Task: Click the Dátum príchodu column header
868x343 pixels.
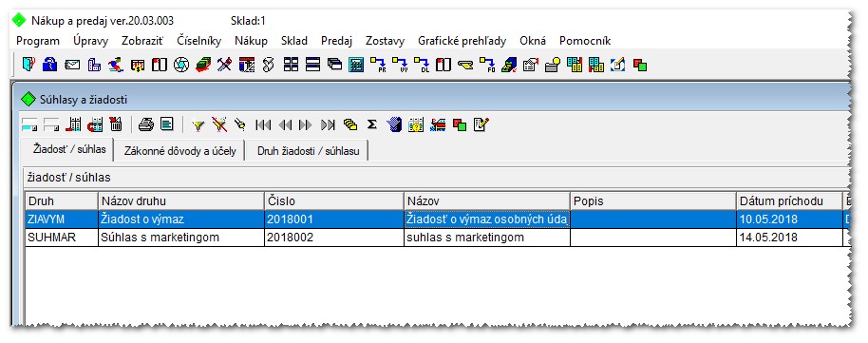Action: point(789,200)
